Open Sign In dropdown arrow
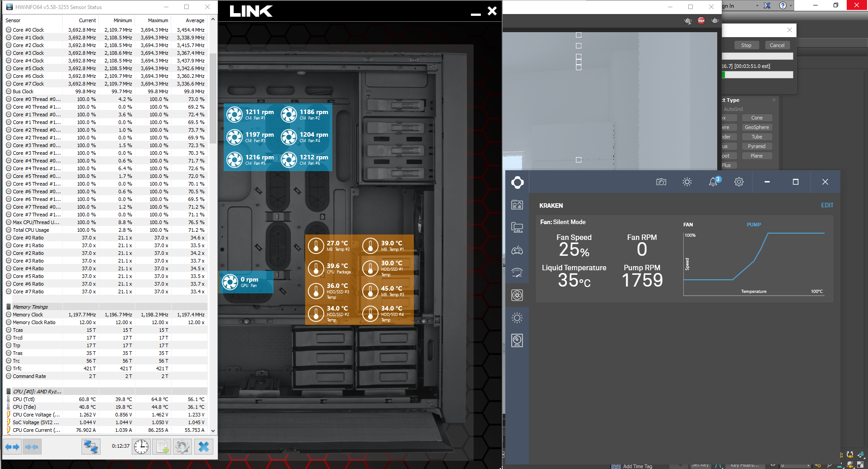 click(757, 6)
